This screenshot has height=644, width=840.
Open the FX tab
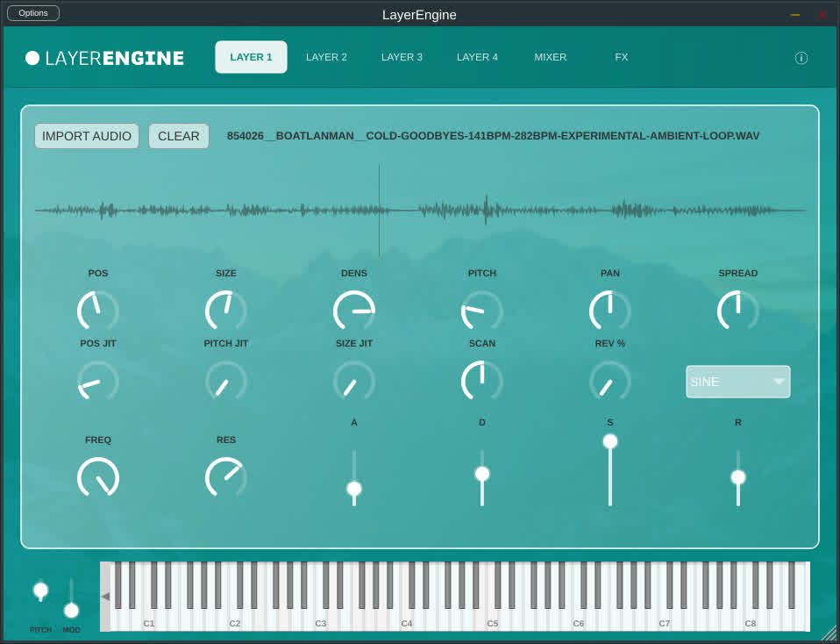[622, 57]
